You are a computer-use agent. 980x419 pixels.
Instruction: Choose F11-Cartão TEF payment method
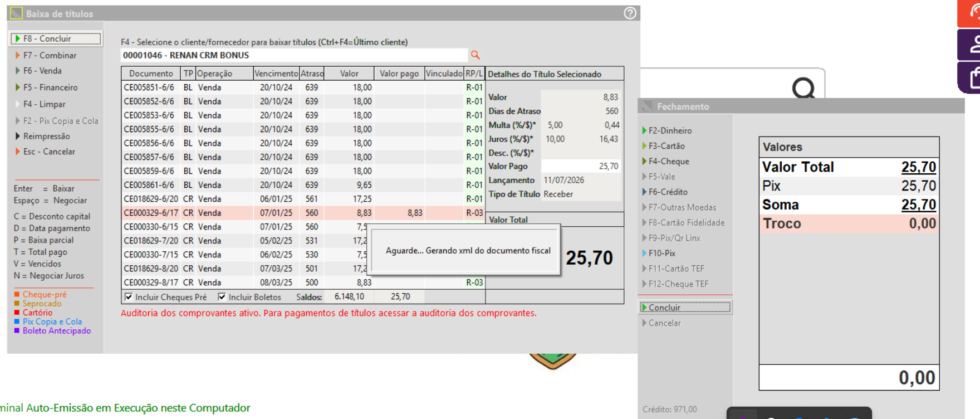coord(676,269)
